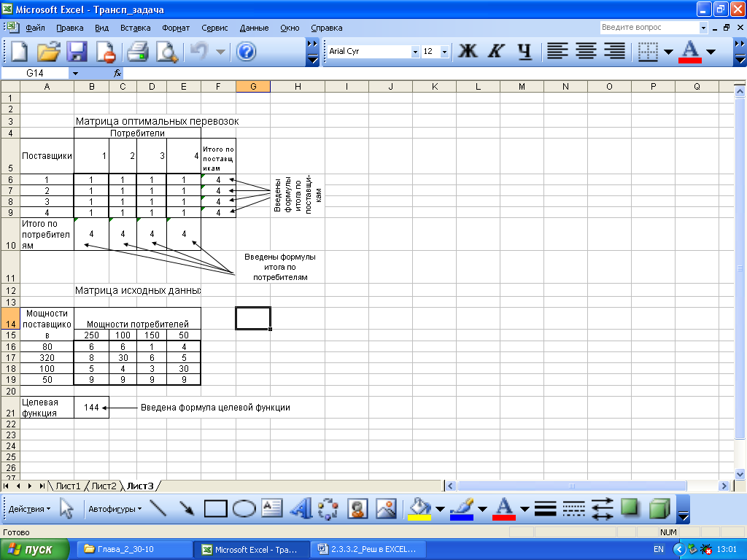The image size is (747, 560).
Task: Expand fill color dropdown in drawing toolbar
Action: (x=440, y=509)
